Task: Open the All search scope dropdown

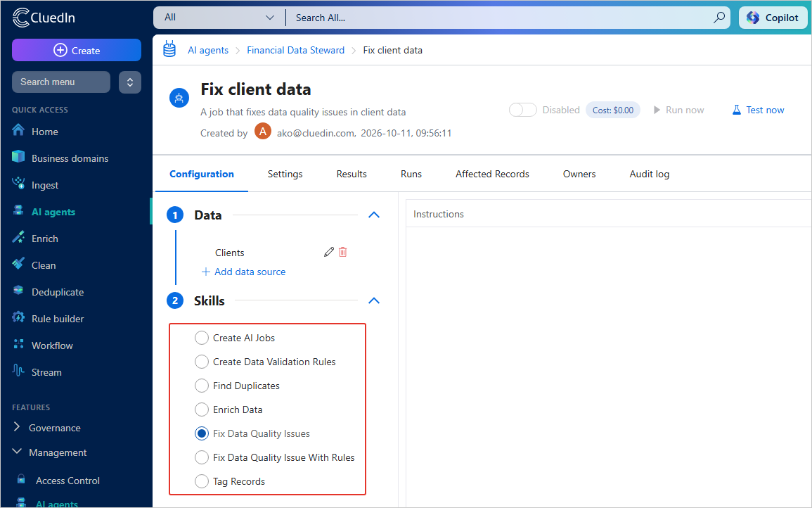Action: pos(219,18)
